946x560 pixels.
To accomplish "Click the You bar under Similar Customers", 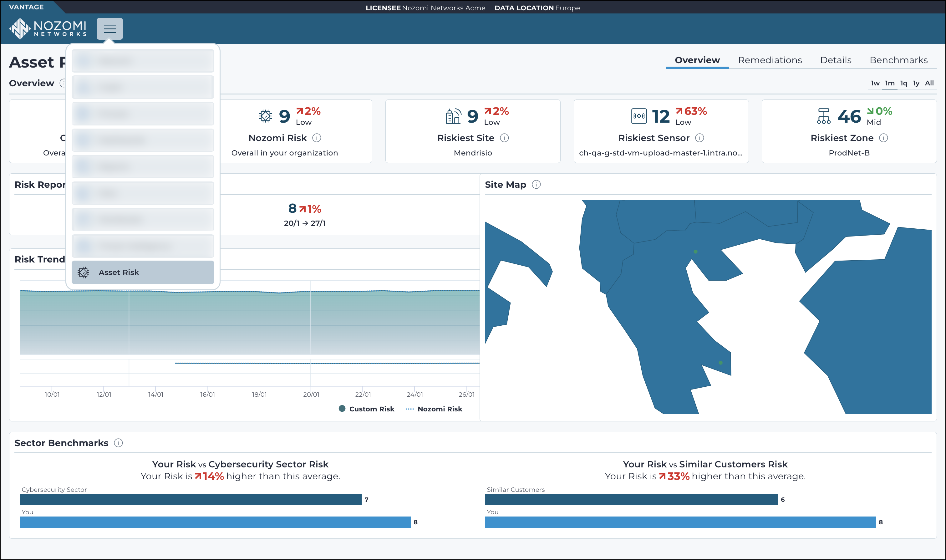I will pos(680,522).
